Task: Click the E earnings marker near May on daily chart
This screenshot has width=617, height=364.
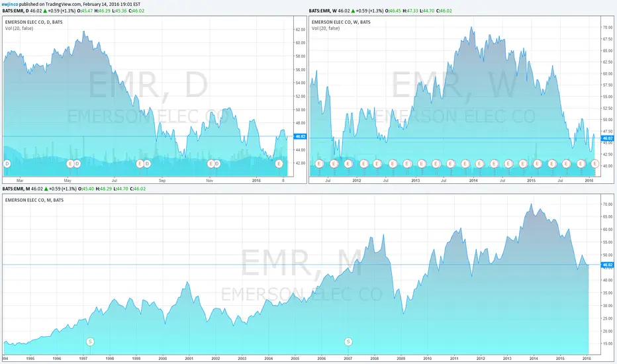Action: point(70,163)
